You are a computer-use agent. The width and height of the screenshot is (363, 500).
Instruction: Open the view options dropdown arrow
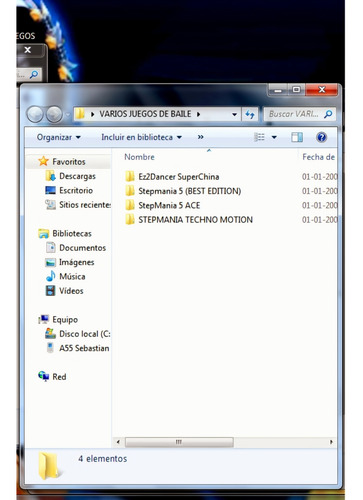tap(274, 137)
